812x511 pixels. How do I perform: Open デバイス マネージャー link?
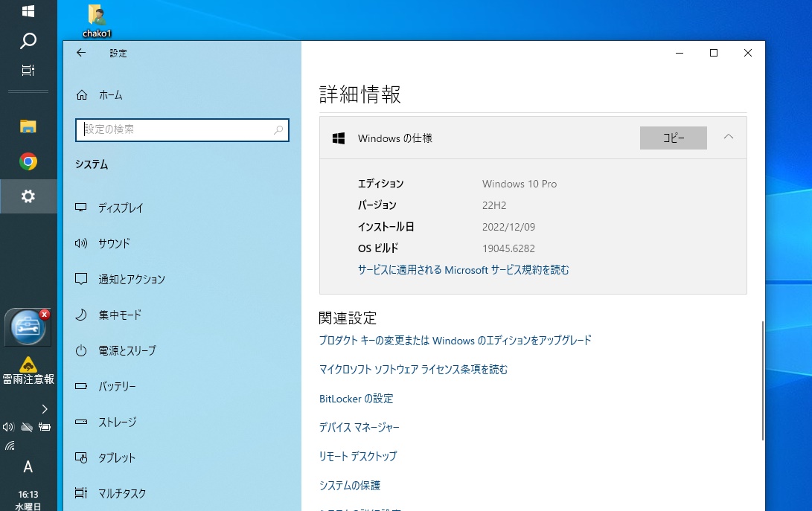(x=359, y=427)
